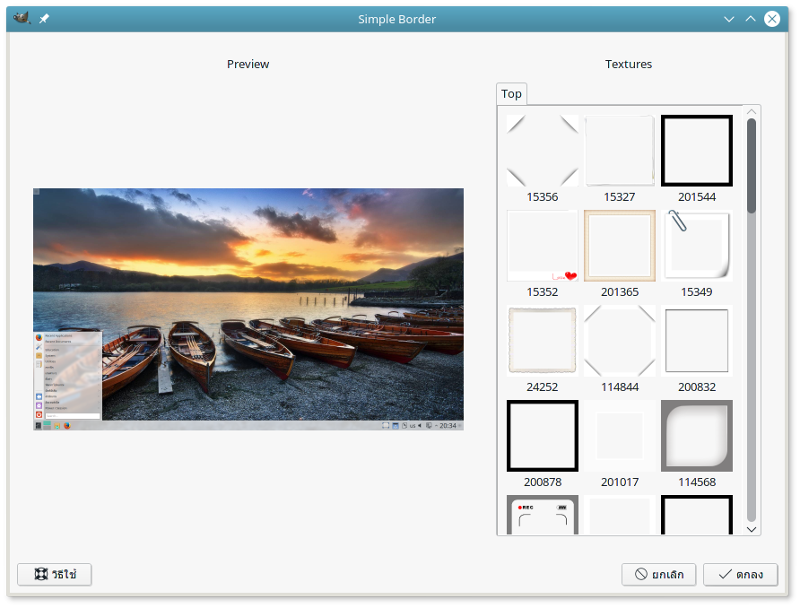Select the 15356 corner-fold texture thumbnail
Screen dimensions: 800x608
pyautogui.click(x=542, y=151)
